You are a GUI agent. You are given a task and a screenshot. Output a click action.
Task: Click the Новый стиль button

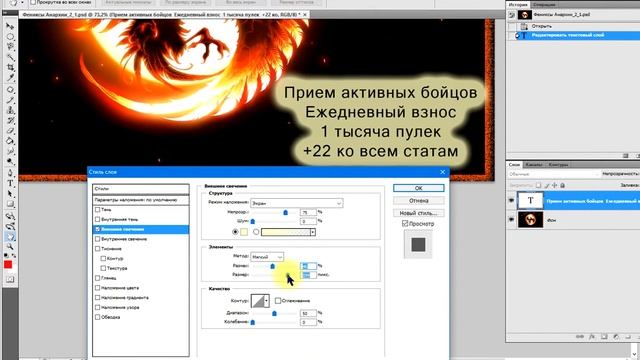[419, 213]
